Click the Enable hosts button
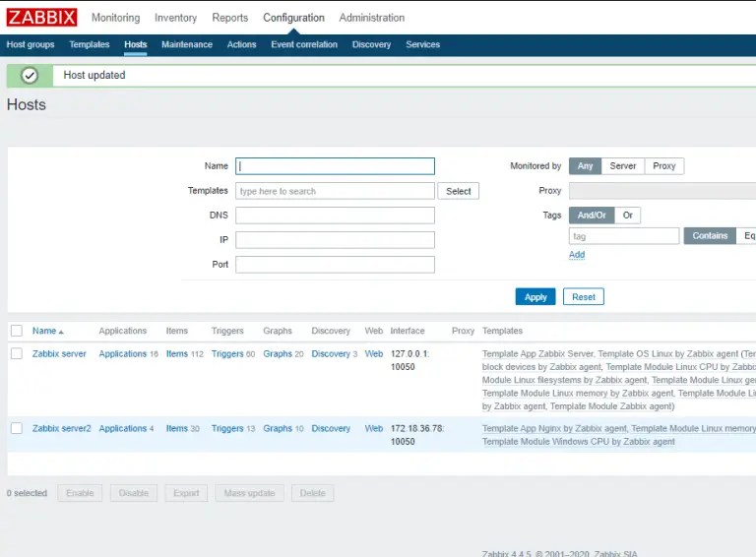 pos(80,493)
